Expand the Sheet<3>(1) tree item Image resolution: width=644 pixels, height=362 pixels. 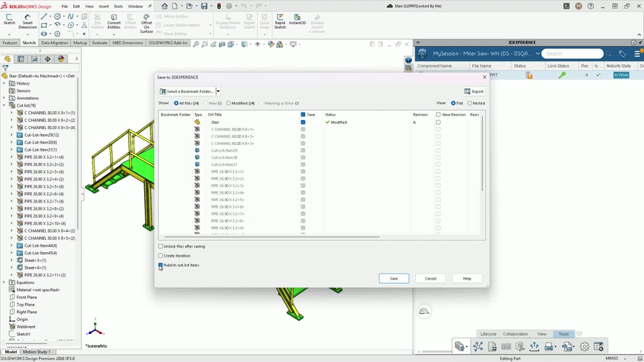(11, 260)
